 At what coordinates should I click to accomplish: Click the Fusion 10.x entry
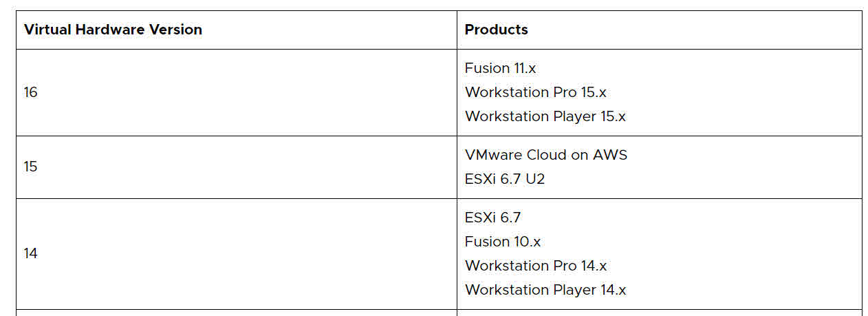[x=503, y=242]
